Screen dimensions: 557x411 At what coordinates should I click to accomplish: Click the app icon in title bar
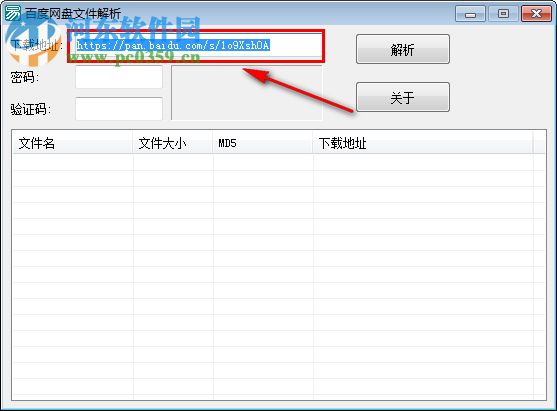(13, 13)
